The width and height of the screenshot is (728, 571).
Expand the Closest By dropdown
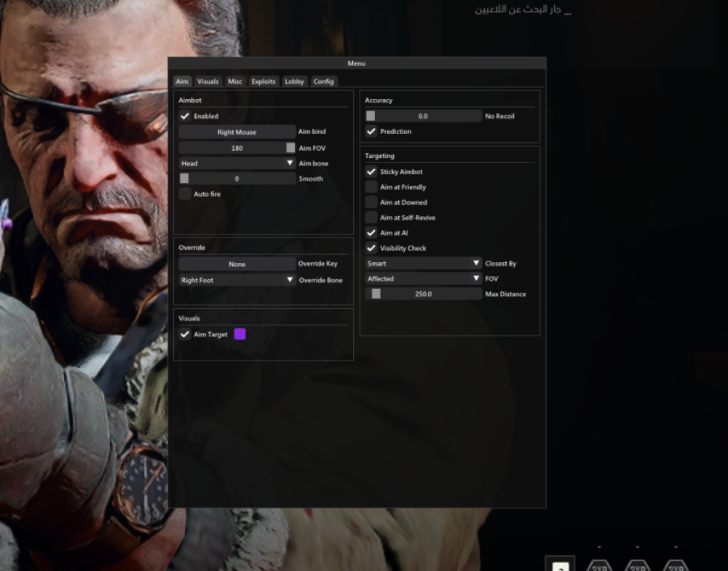click(424, 264)
